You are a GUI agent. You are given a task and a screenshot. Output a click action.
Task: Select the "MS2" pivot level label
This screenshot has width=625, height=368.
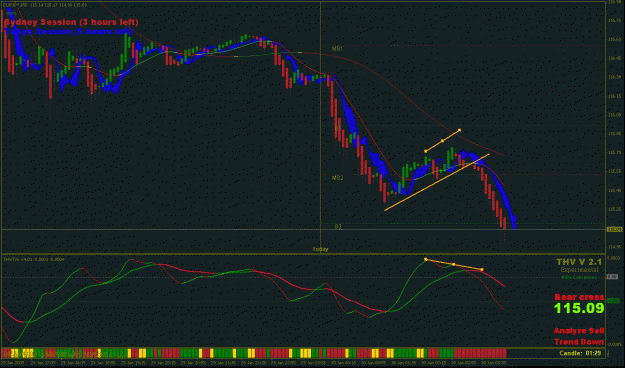(337, 178)
